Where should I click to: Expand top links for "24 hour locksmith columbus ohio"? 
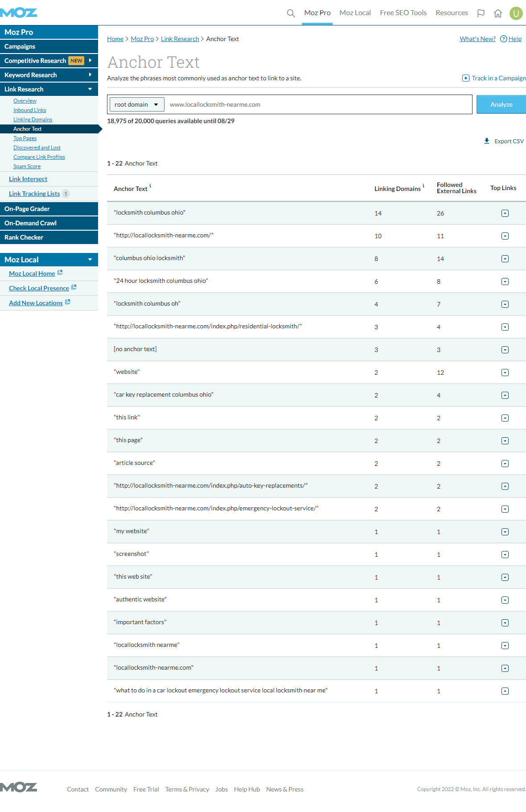pyautogui.click(x=505, y=282)
